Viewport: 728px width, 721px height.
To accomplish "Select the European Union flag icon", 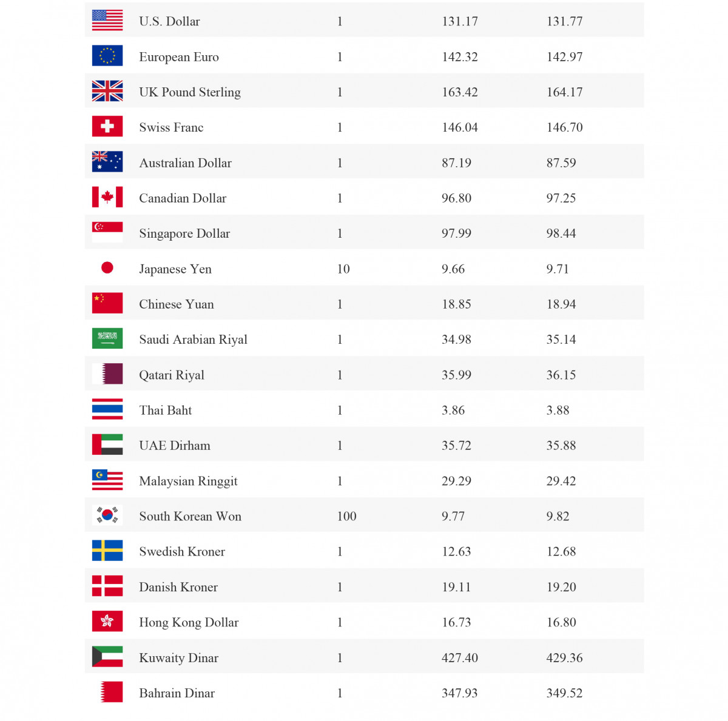I will click(107, 56).
